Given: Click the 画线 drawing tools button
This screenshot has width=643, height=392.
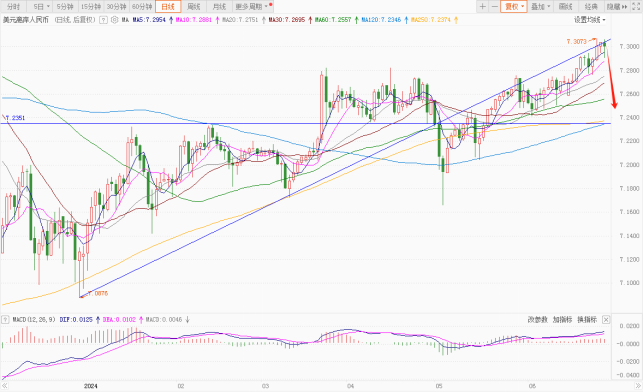Looking at the screenshot, I should tap(565, 7).
